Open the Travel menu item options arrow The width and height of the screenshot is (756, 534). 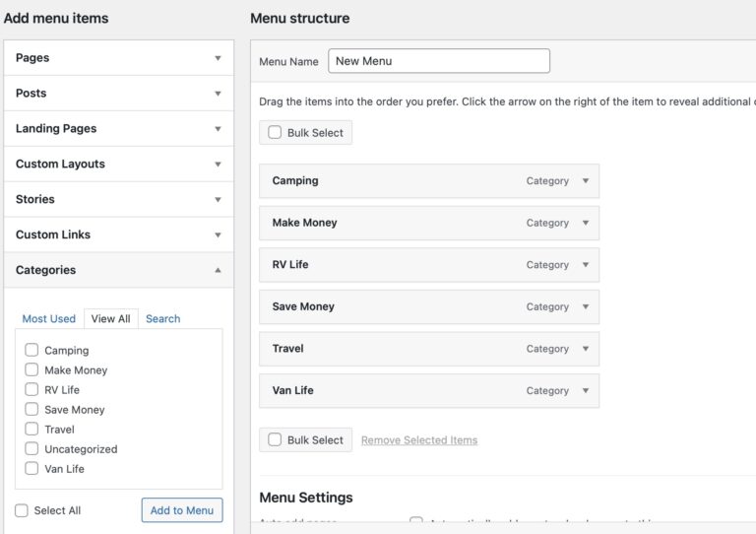tap(586, 349)
